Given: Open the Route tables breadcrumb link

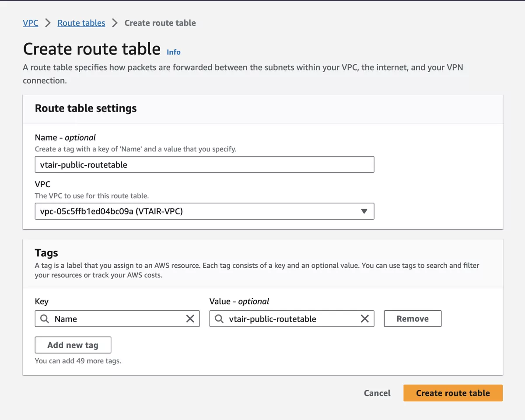Looking at the screenshot, I should pos(81,23).
